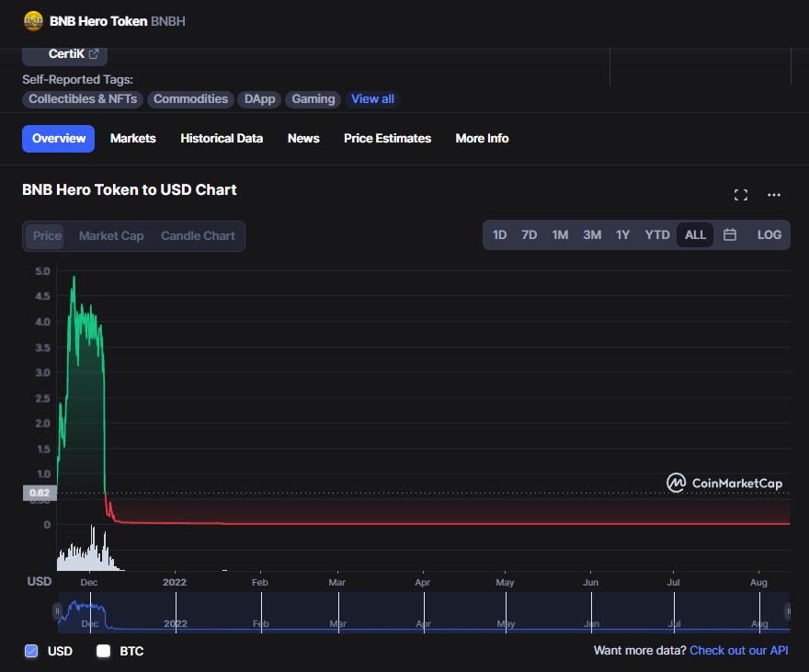Viewport: 809px width, 672px height.
Task: Click the BNBH ticker symbol text
Action: coord(168,21)
